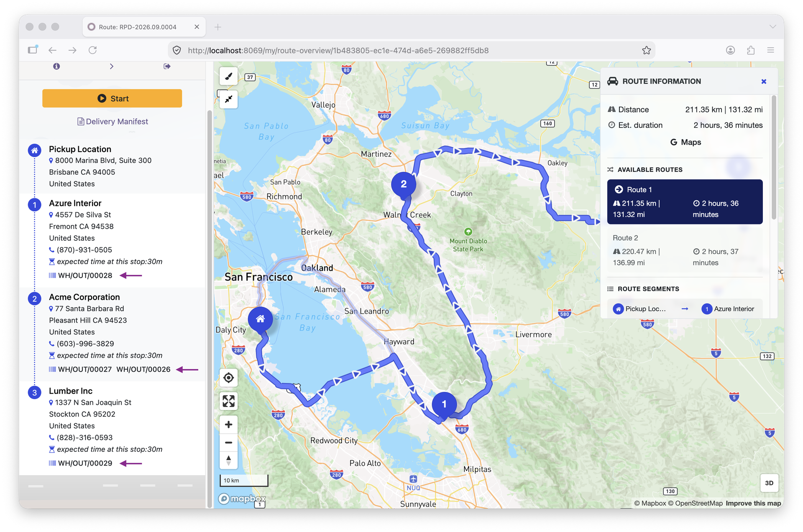Screen dimensions: 803x532
Task: Click the info icon in the sidebar header
Action: pos(56,66)
